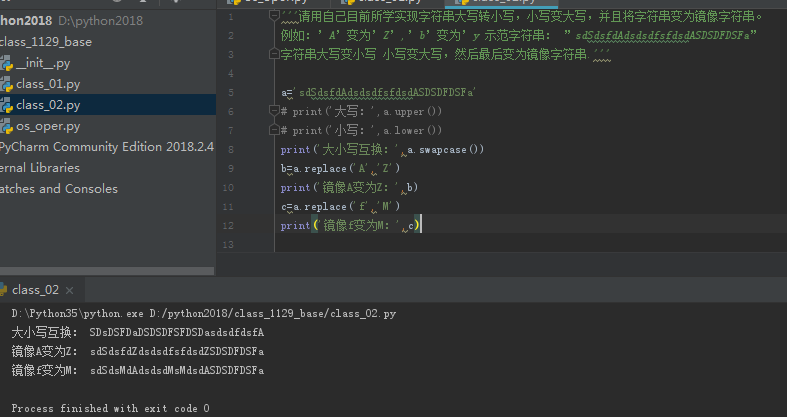Screen dimensions: 787x417
Task: Switch to the class_02 run tab
Action: click(35, 290)
